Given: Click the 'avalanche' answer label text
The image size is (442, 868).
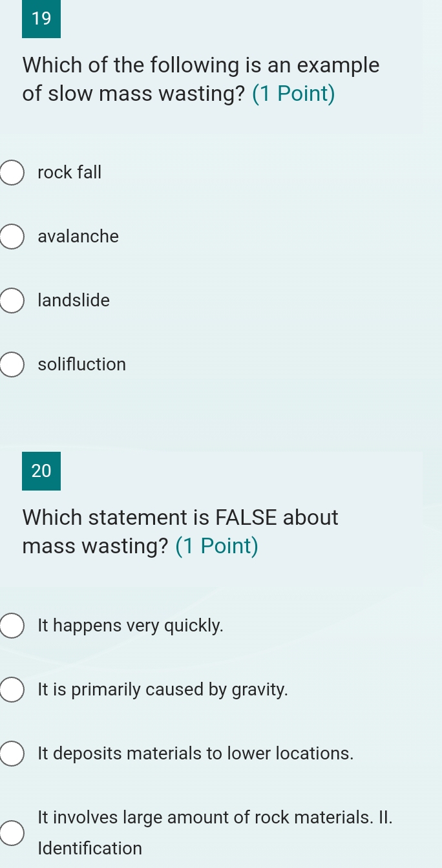Looking at the screenshot, I should point(78,237).
